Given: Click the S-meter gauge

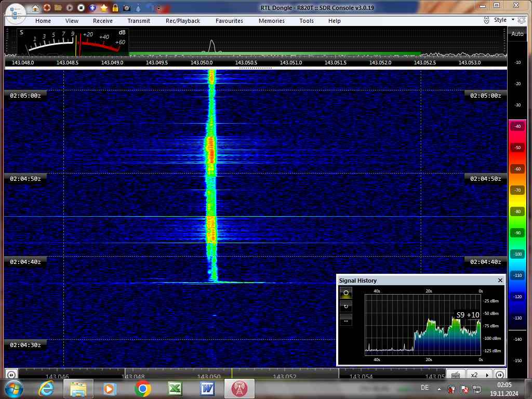Looking at the screenshot, I should tap(72, 42).
